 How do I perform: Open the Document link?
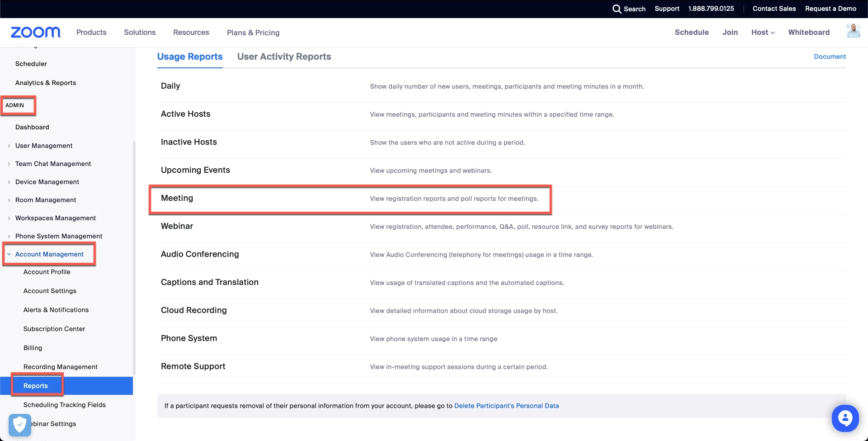pos(830,57)
